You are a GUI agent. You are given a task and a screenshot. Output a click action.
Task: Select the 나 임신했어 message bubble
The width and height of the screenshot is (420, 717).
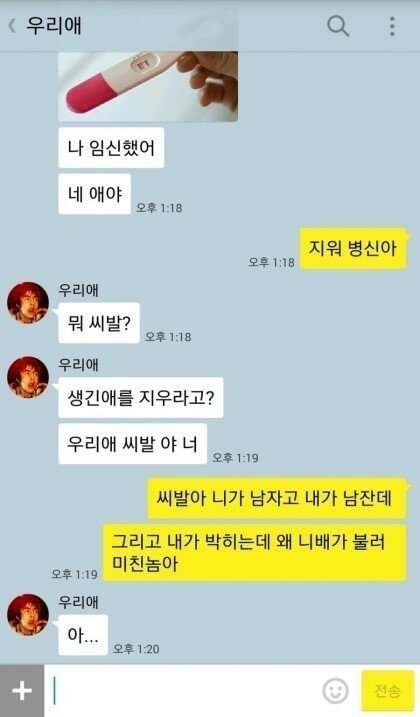[x=111, y=148]
